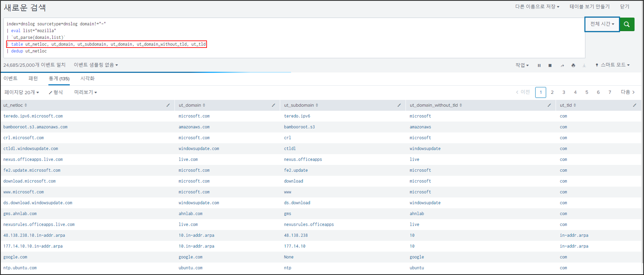The height and width of the screenshot is (275, 644).
Task: Sort by ut_subdomain column header
Action: tap(301, 105)
